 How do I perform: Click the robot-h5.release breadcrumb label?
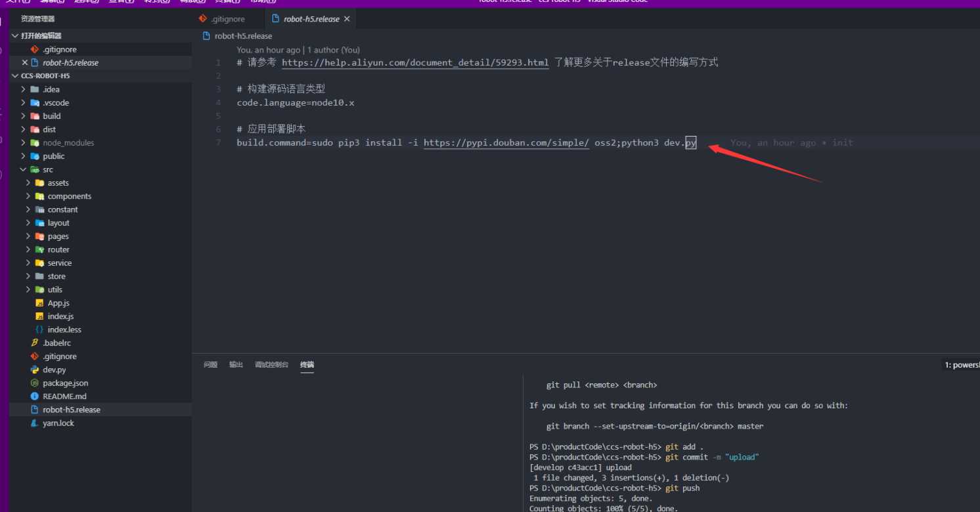coord(243,36)
